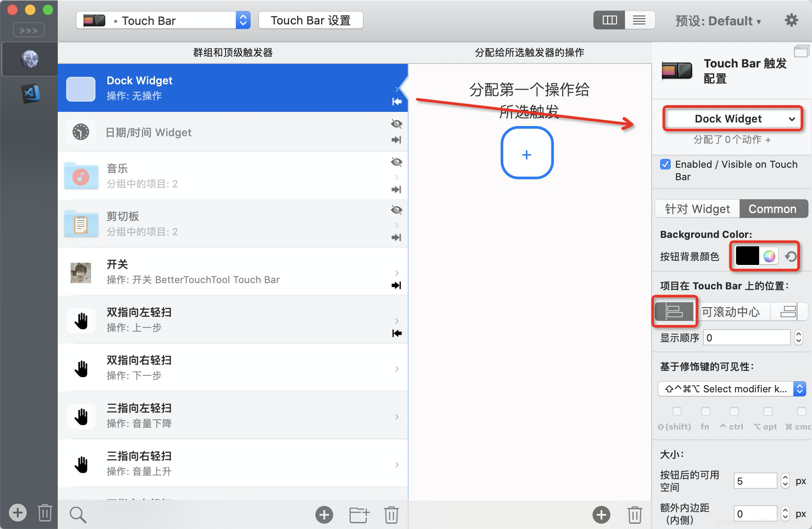Click 分配了 0个动作 + link
812x529 pixels.
[732, 139]
